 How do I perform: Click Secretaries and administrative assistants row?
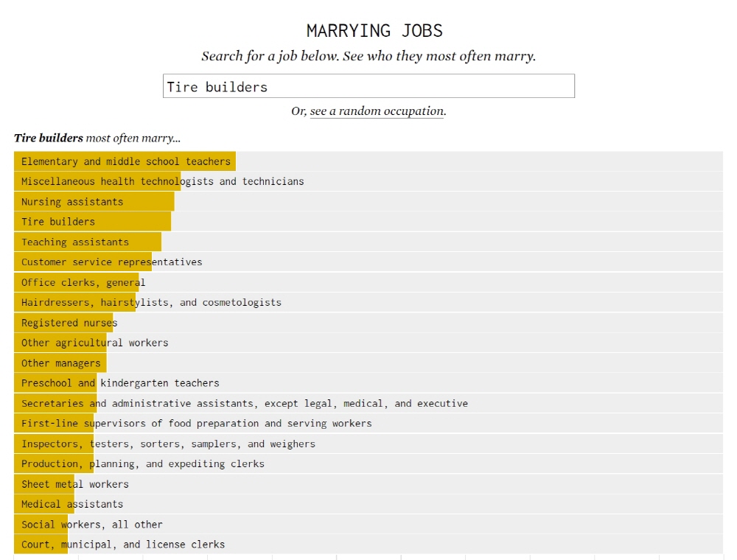244,404
